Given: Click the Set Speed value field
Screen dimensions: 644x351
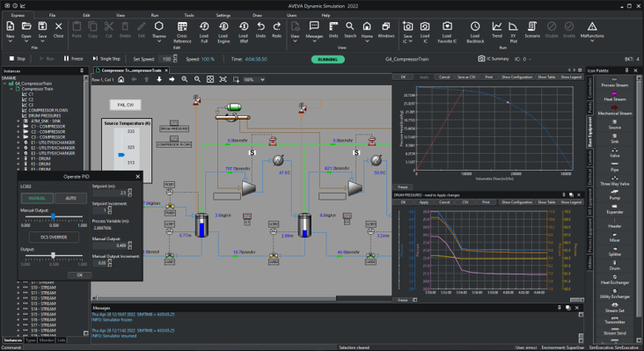Looking at the screenshot, I should click(x=166, y=59).
